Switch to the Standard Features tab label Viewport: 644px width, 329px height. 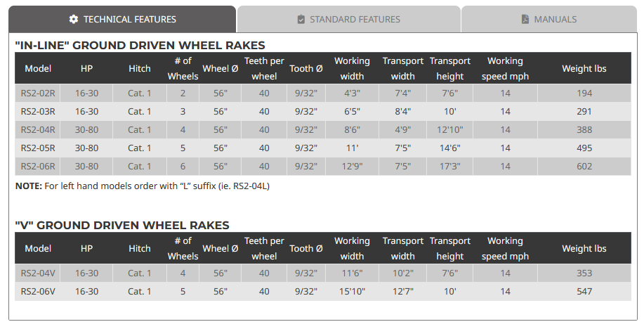coord(355,19)
